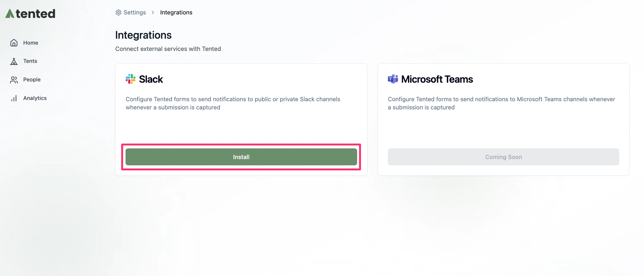Click the settings gear in the breadcrumb

pos(119,12)
